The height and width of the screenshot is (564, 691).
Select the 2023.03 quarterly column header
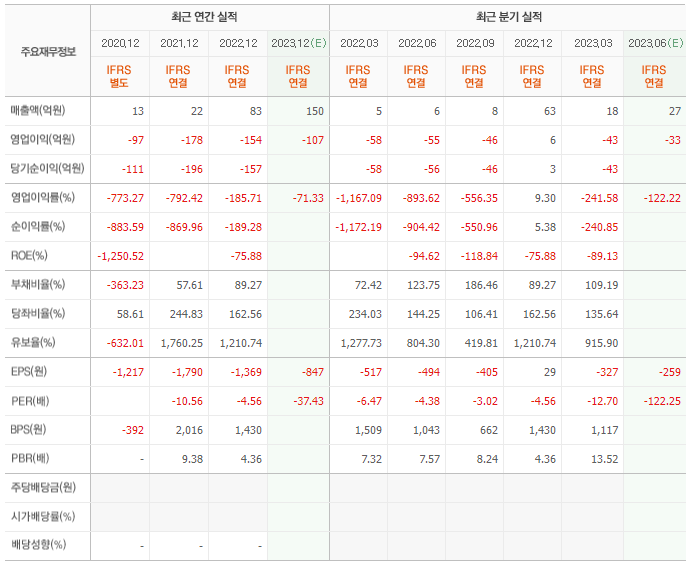(593, 43)
